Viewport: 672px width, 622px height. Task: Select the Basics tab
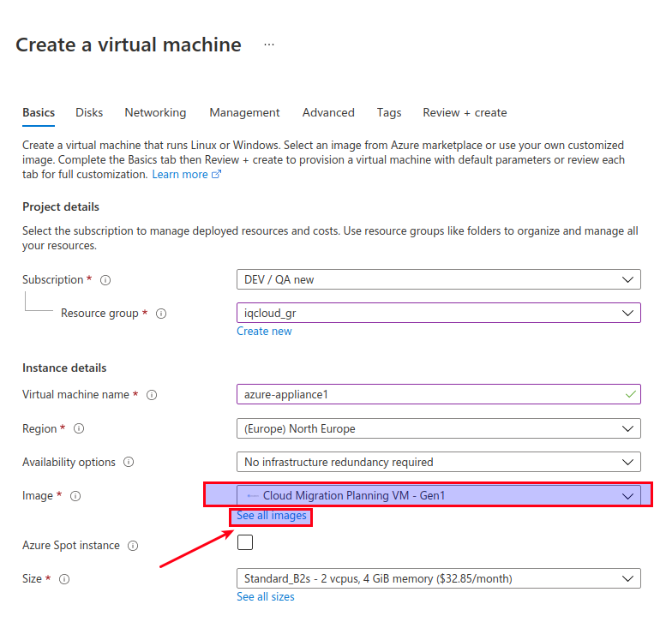tap(39, 113)
